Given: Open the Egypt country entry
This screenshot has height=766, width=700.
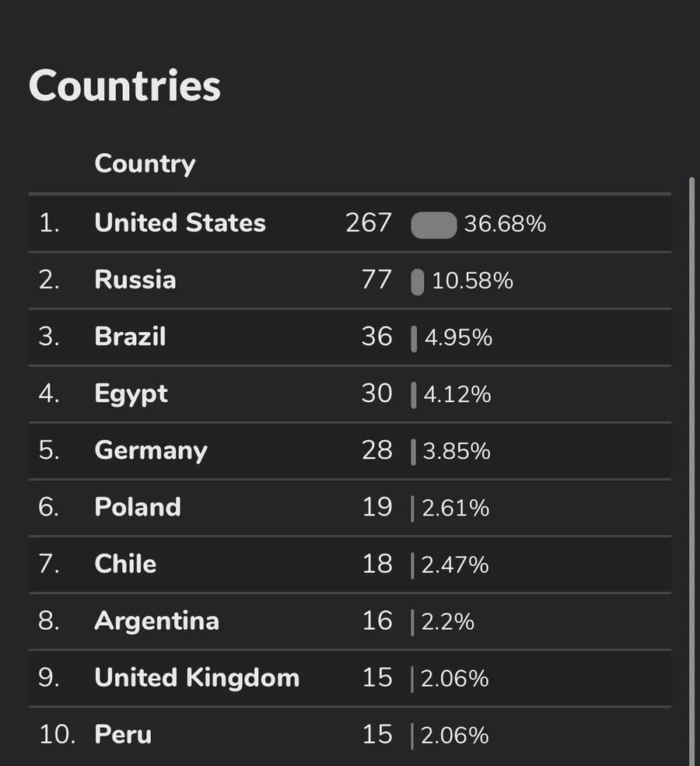Looking at the screenshot, I should (350, 393).
